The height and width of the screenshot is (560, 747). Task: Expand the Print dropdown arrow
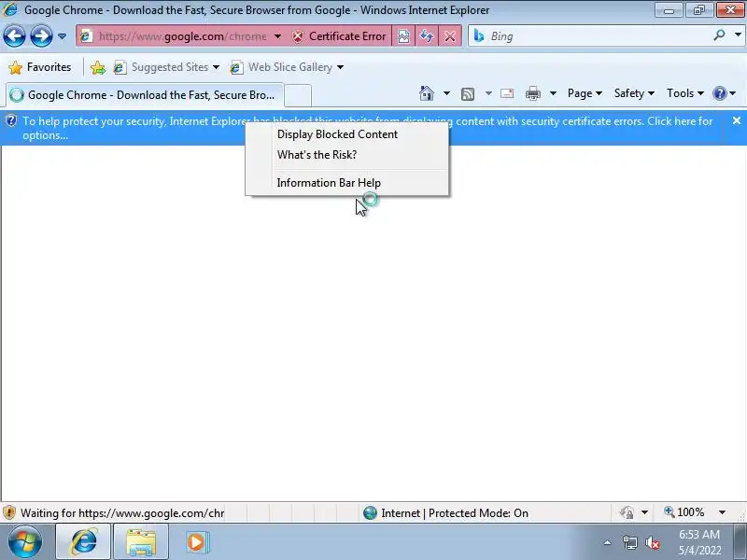point(553,93)
